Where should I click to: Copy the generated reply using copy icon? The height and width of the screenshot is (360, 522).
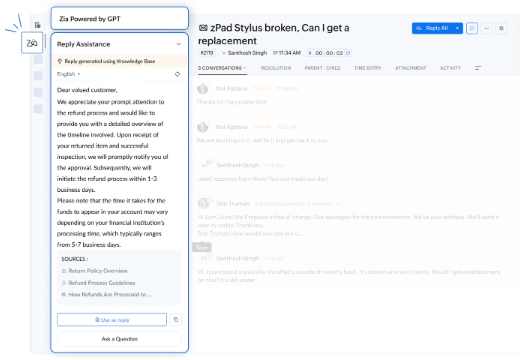click(176, 320)
